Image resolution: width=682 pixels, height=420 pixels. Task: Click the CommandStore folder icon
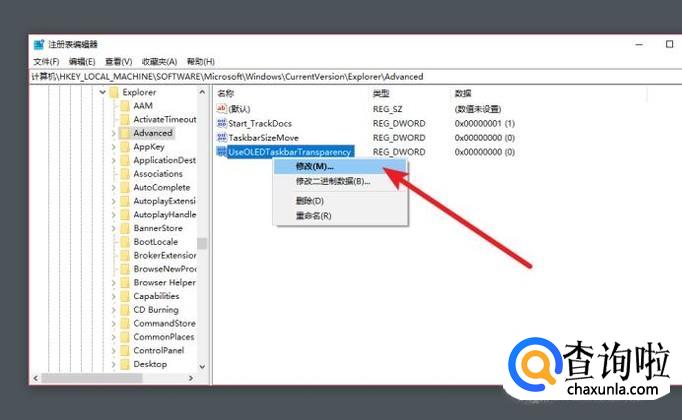click(125, 323)
